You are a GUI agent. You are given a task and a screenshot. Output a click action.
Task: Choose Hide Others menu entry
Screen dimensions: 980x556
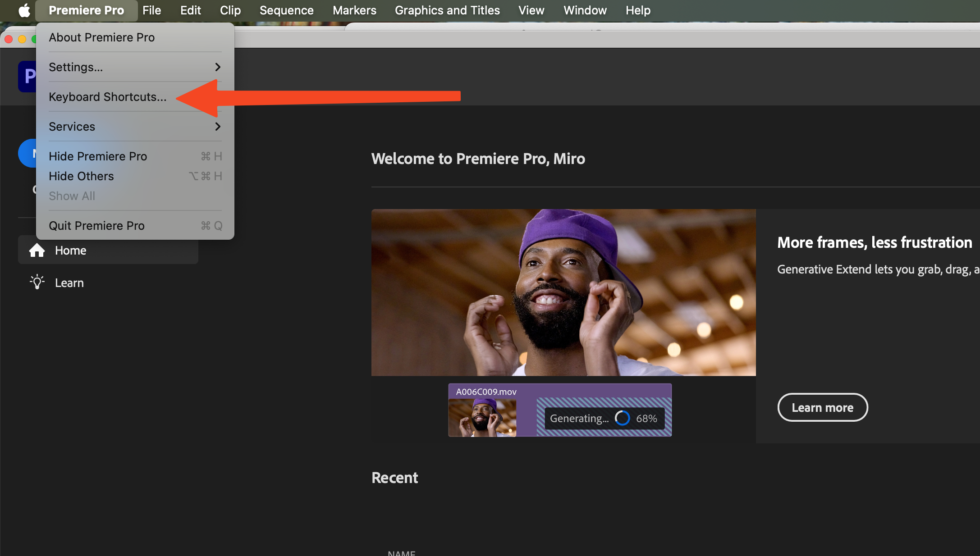135,176
